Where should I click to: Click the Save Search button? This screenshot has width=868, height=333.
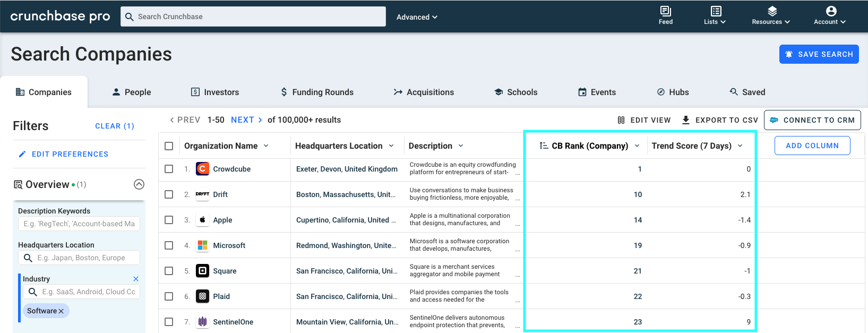coord(819,54)
